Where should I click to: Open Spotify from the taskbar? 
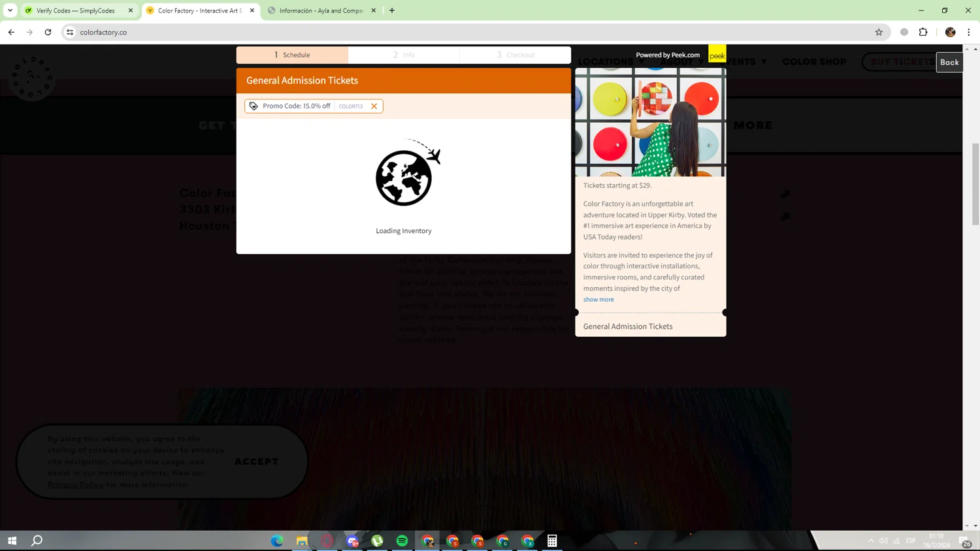[x=402, y=541]
